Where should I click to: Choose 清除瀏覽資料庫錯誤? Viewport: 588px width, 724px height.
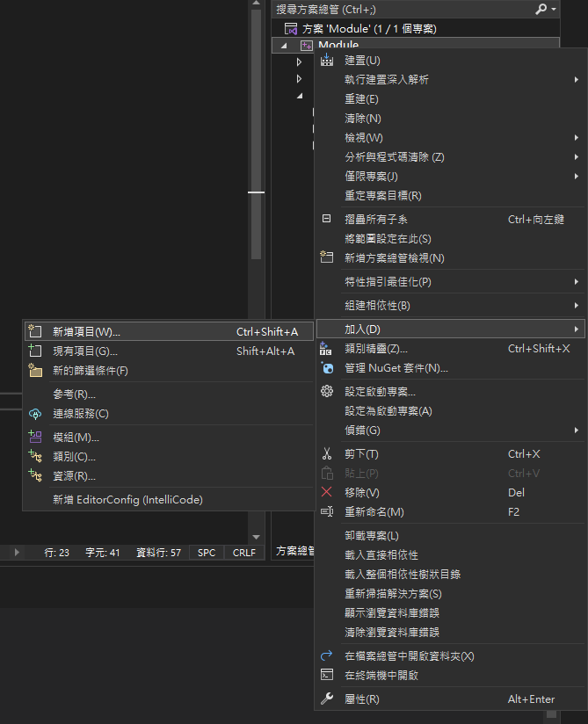click(x=450, y=633)
